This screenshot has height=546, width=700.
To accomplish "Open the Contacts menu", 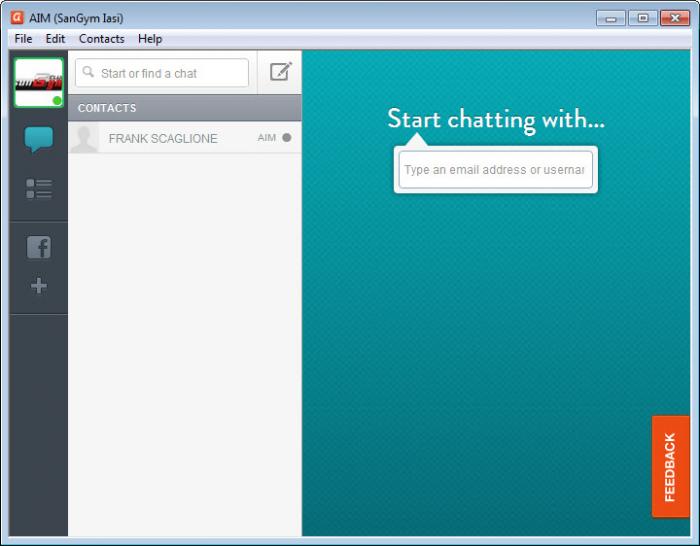I will click(x=102, y=39).
